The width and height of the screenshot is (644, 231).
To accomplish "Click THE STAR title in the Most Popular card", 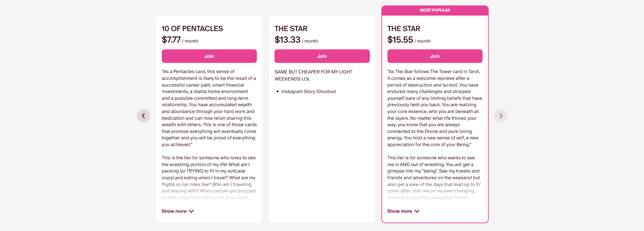I will point(404,29).
